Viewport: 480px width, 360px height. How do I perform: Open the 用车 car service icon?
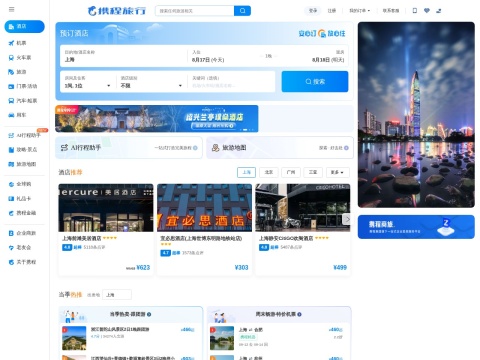(11, 115)
